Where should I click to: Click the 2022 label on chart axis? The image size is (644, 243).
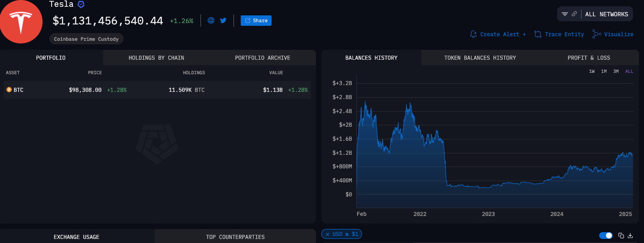tap(420, 214)
